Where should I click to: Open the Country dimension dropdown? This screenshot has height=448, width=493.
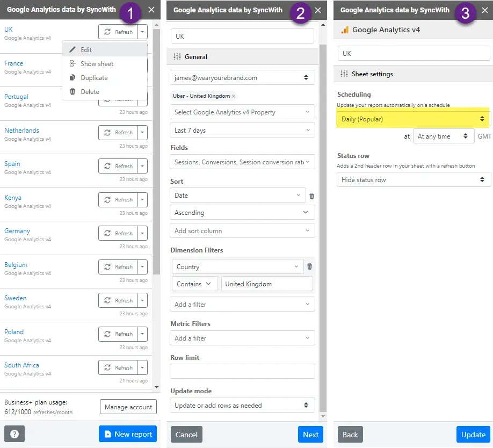coord(238,266)
